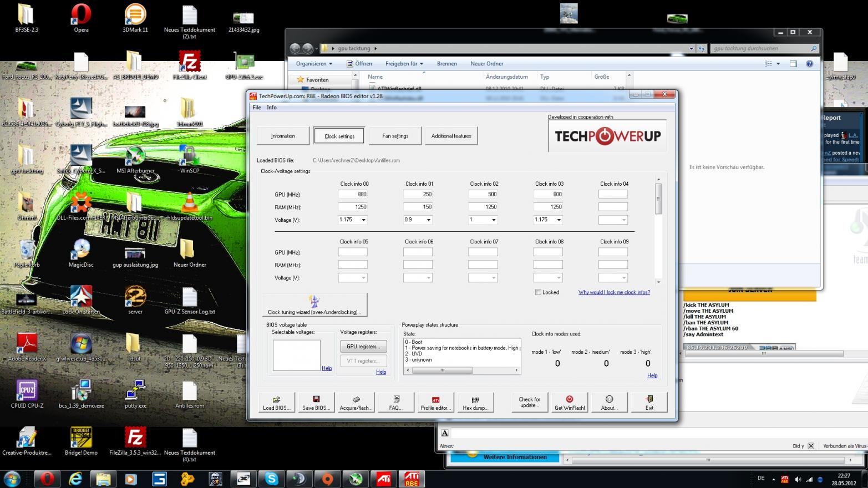Open the Opera desktop shortcut
Image resolution: width=868 pixels, height=488 pixels.
click(x=81, y=18)
